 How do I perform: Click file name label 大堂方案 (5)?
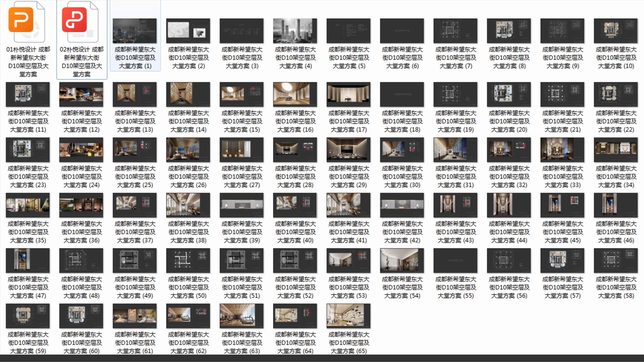click(349, 58)
